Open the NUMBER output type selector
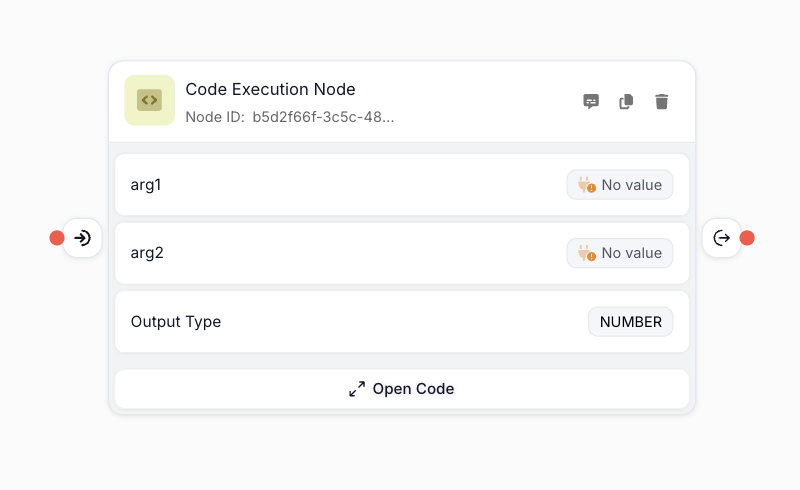The height and width of the screenshot is (490, 800). (630, 322)
